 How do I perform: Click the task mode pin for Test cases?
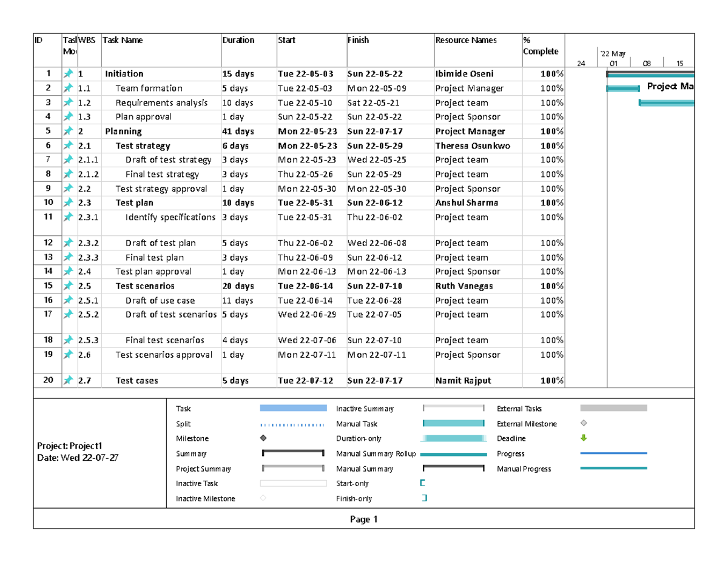point(69,381)
